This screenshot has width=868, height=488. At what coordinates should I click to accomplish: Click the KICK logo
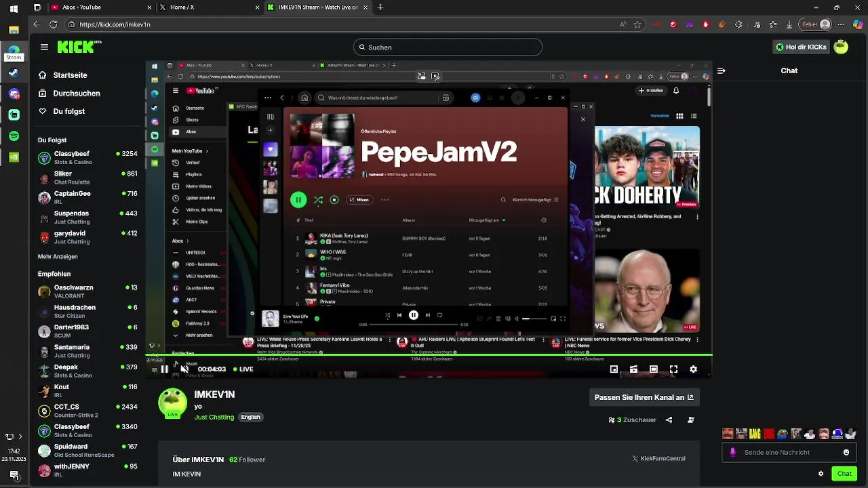pos(79,47)
